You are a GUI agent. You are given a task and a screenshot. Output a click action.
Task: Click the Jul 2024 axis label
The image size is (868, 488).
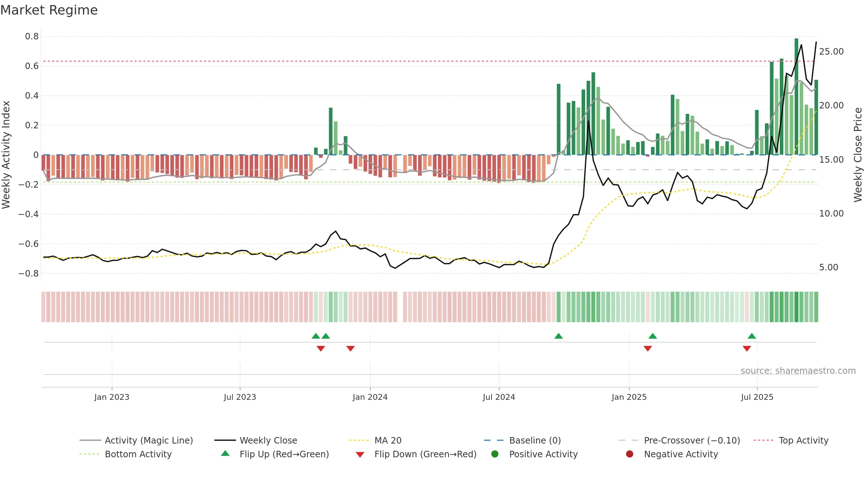pos(499,397)
